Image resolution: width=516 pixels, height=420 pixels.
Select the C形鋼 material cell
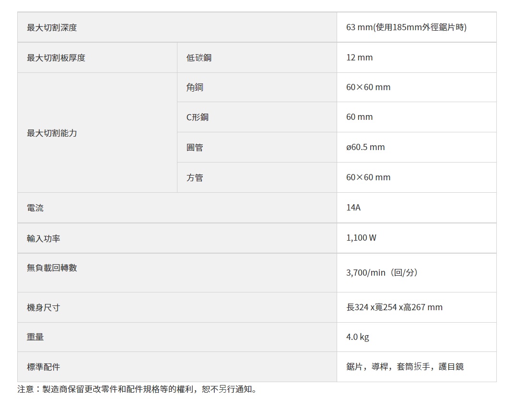coord(198,117)
